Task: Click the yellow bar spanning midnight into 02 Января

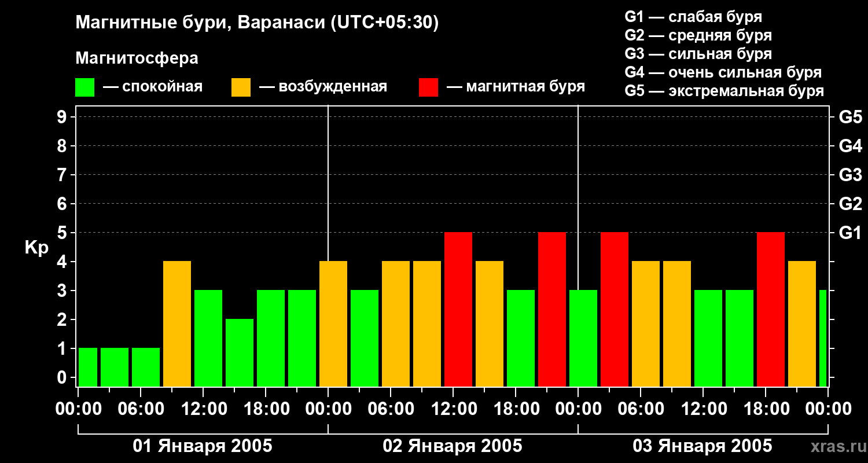Action: tap(333, 324)
